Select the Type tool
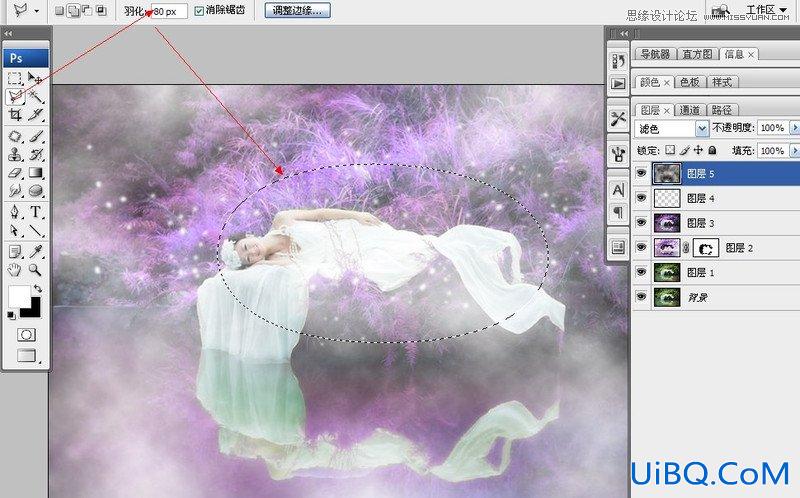The image size is (800, 498). pos(35,212)
